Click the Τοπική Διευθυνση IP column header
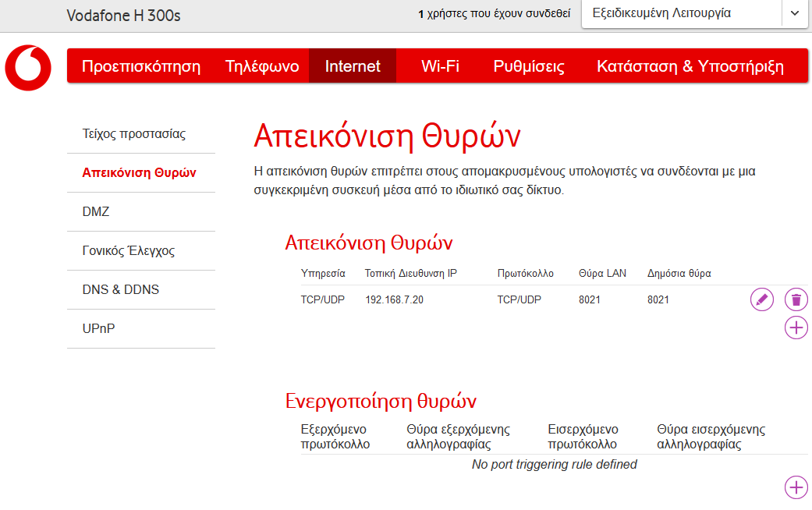Viewport: 812px width, 510px height. click(410, 273)
